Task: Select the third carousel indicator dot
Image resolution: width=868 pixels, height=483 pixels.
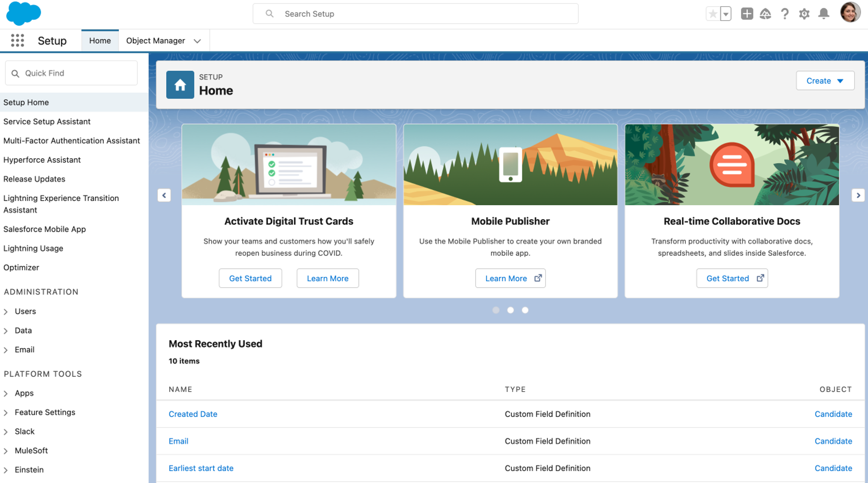Action: (525, 310)
